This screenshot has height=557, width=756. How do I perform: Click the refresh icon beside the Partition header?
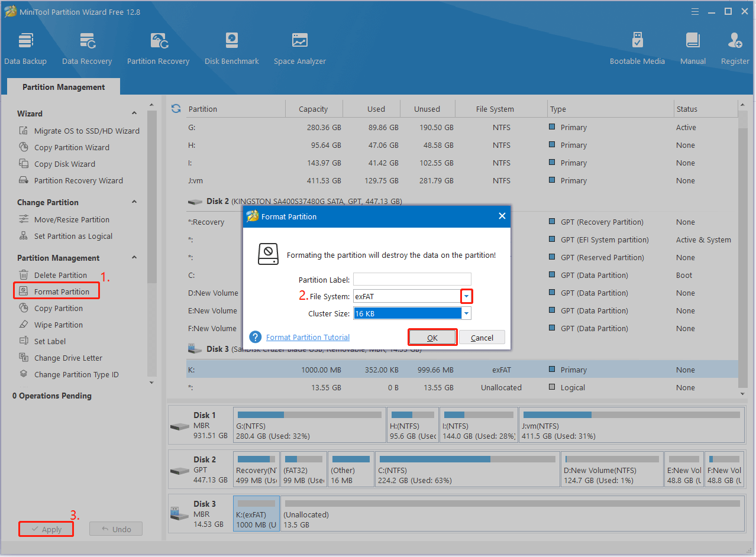tap(176, 108)
